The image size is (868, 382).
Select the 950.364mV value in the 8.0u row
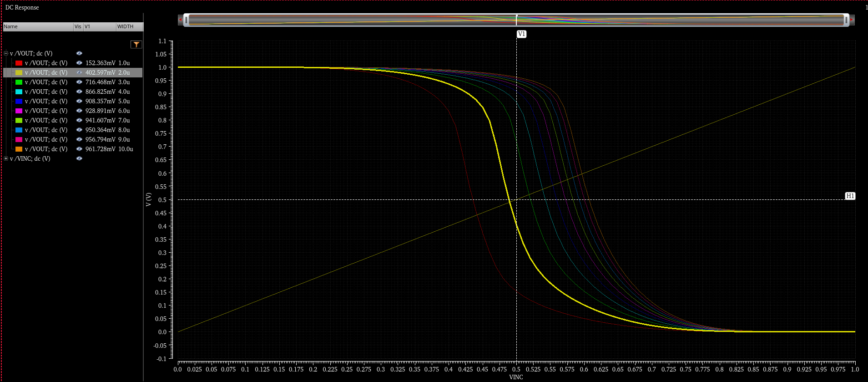point(101,130)
